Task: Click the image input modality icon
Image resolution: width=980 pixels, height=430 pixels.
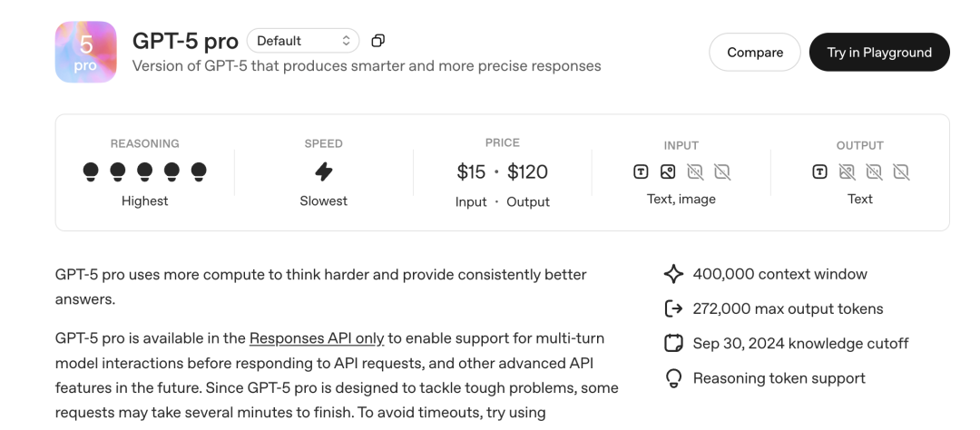Action: coord(668,171)
